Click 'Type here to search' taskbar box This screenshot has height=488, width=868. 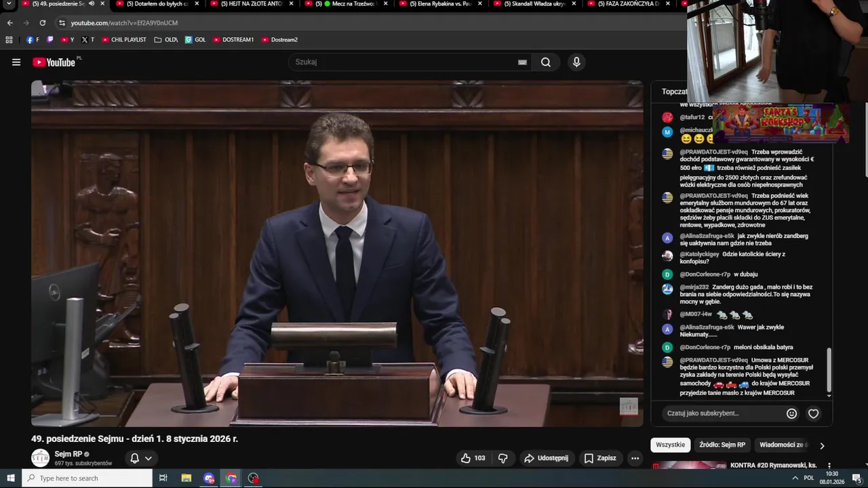[x=87, y=479]
